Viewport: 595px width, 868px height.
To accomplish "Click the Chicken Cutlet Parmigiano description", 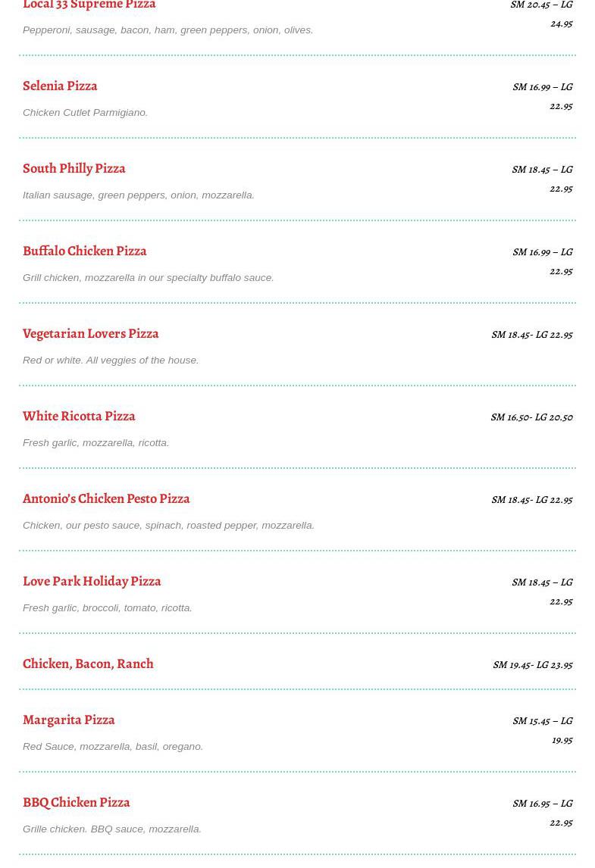I will [85, 112].
